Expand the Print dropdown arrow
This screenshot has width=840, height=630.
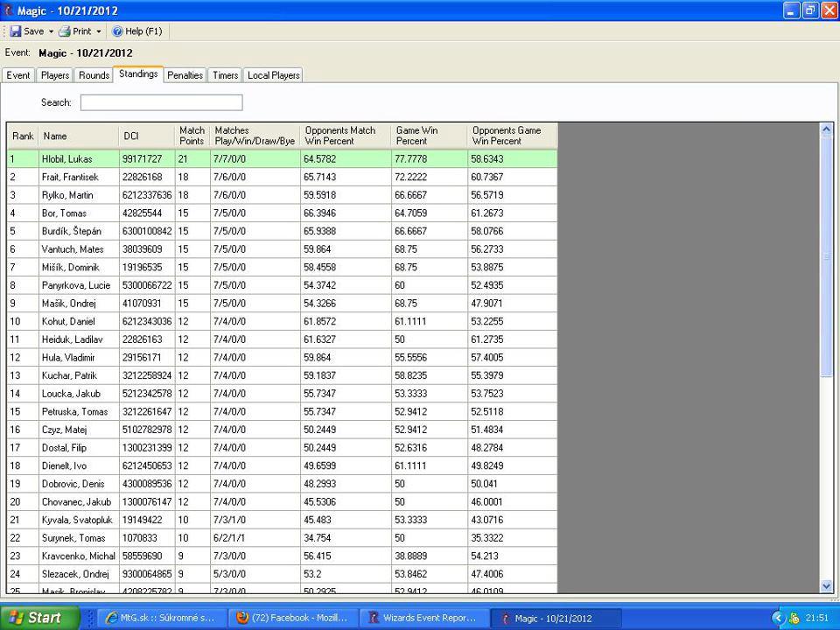99,31
